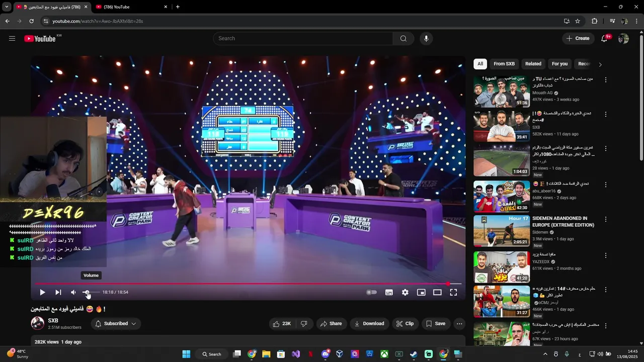Bookmark this page with star icon
The height and width of the screenshot is (362, 644).
coord(578,21)
